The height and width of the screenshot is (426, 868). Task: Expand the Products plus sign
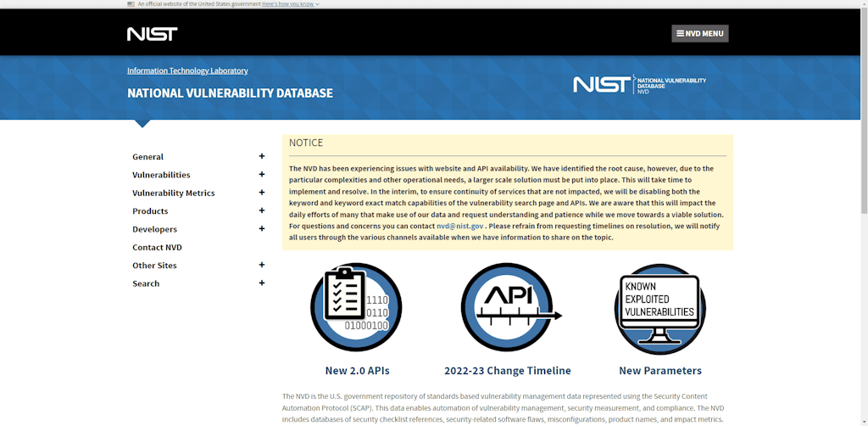[262, 210]
